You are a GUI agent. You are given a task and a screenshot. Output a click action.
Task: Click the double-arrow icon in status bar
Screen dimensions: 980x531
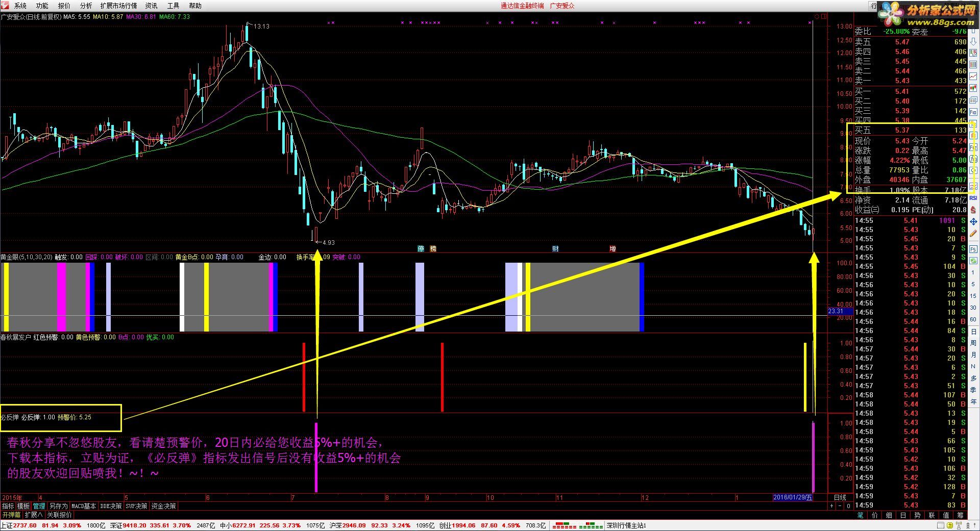pyautogui.click(x=968, y=525)
